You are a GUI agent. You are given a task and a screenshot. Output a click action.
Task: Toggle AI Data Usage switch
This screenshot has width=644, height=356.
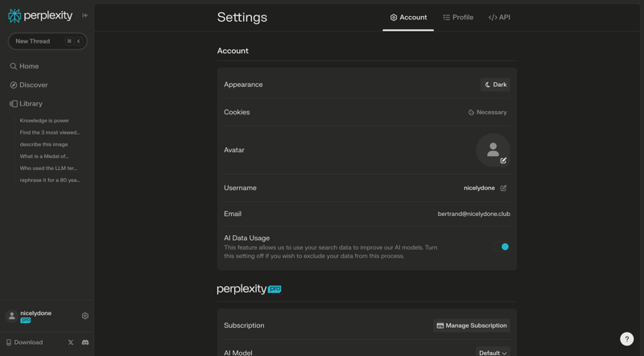click(x=502, y=246)
